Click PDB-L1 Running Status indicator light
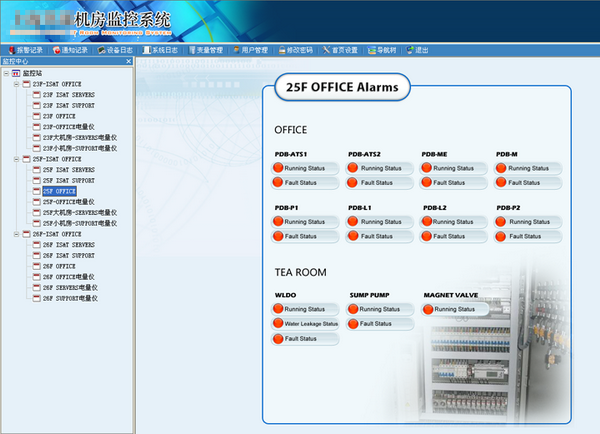Screen dimensions: 600x434 click(353, 221)
